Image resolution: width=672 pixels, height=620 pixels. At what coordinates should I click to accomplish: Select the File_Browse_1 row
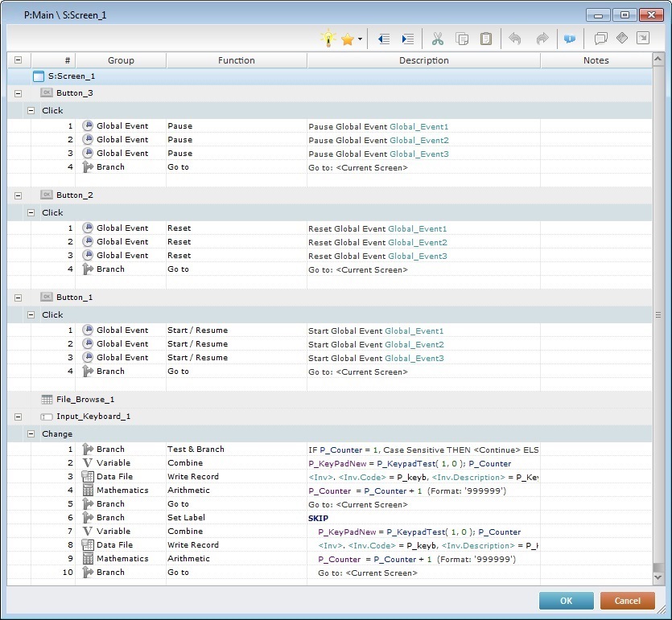(x=85, y=399)
